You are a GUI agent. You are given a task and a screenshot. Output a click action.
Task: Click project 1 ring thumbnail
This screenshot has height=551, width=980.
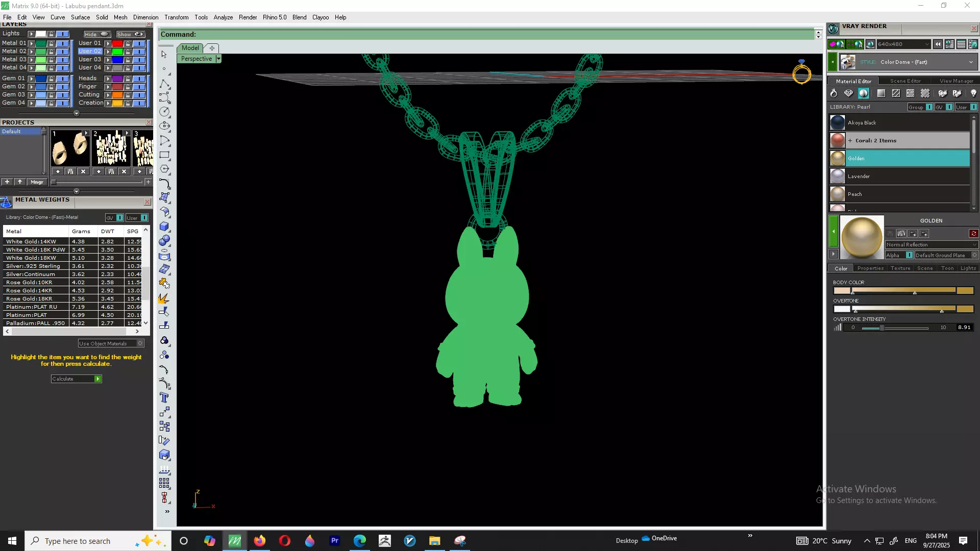click(70, 149)
